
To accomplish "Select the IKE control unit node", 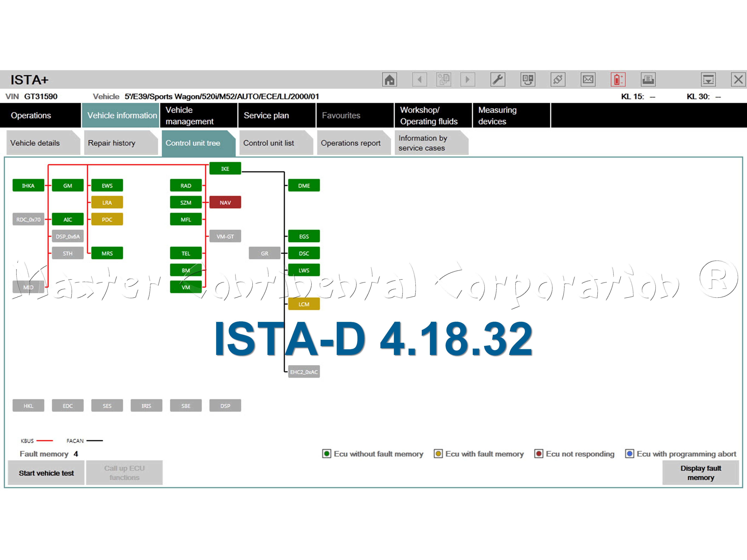I will point(225,168).
